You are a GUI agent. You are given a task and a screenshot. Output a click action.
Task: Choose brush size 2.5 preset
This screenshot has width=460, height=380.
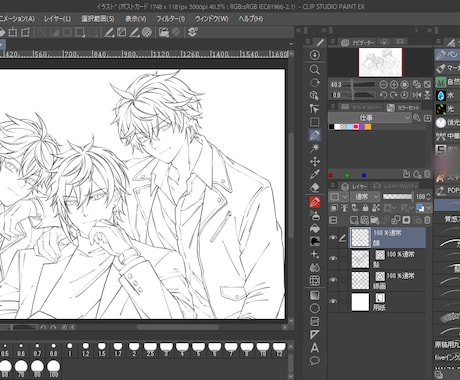(150, 349)
